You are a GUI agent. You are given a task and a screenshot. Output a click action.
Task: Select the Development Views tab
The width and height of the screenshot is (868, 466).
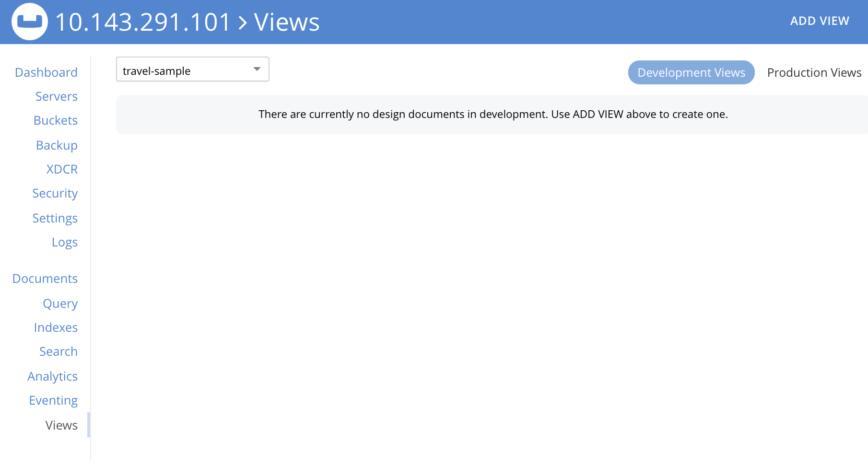(x=691, y=72)
